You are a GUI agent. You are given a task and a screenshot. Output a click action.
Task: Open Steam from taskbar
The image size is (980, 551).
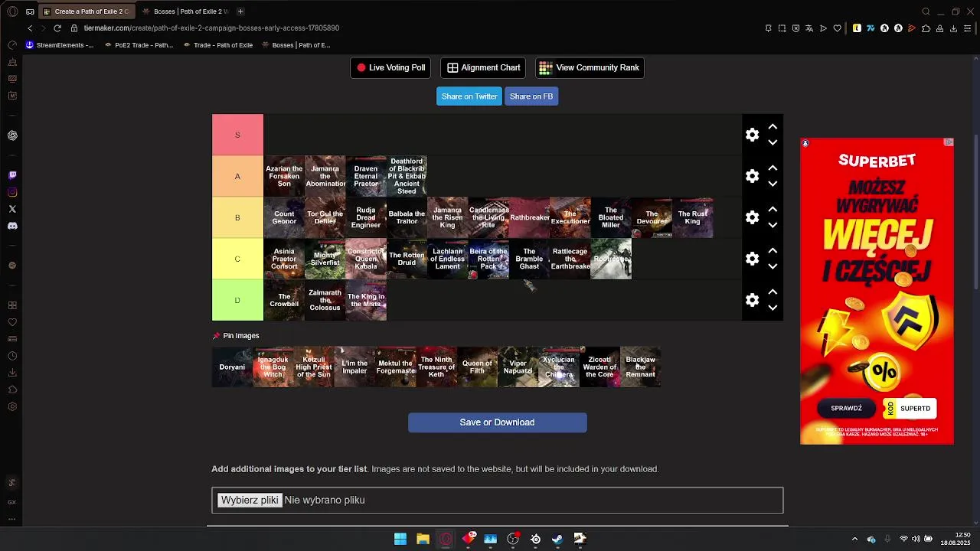557,540
